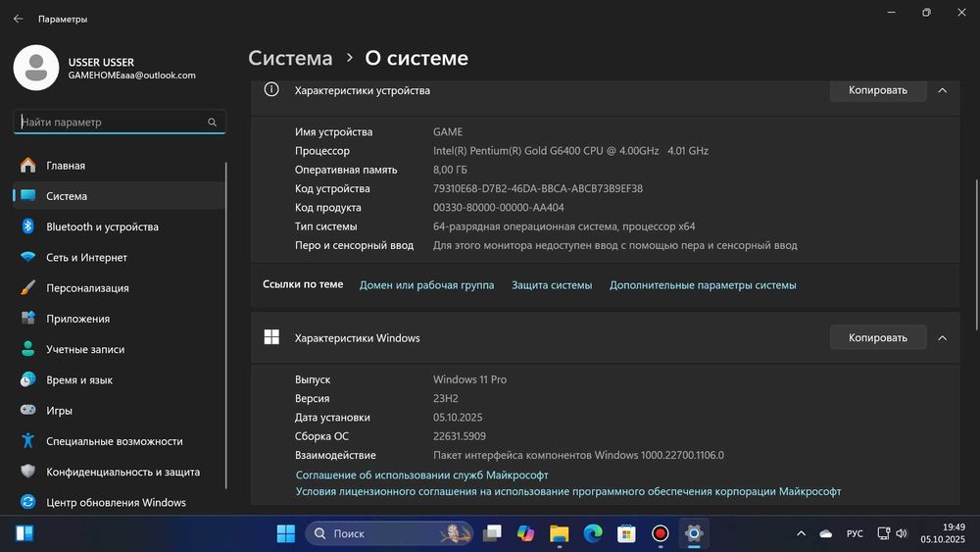
Task: Open OneDrive cloud tray icon
Action: coord(825,534)
